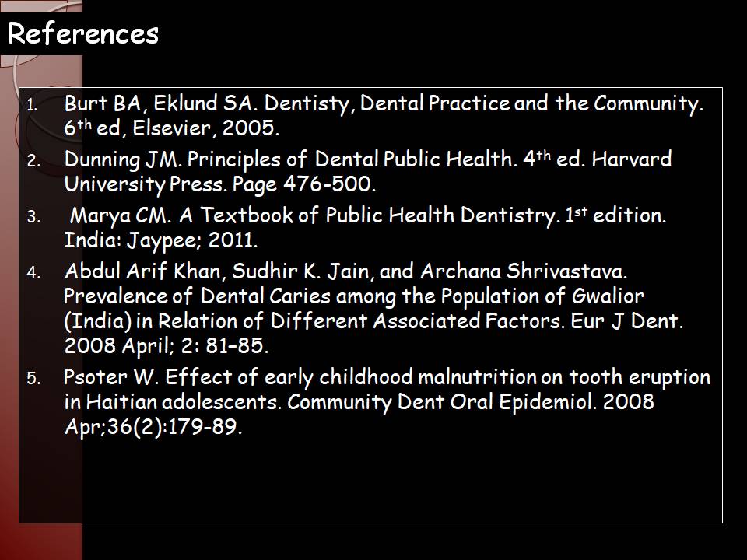Select the Psoter W. reference line
This screenshot has width=747, height=560.
click(x=387, y=378)
